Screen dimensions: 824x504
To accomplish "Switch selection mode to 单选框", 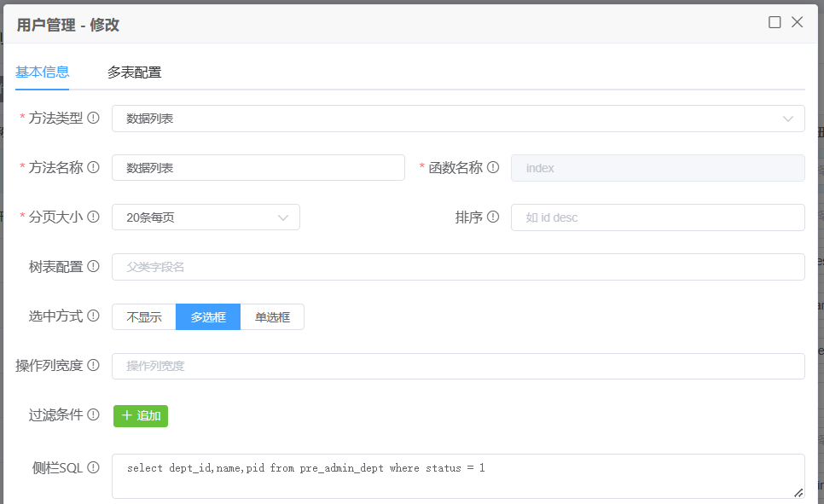I will pyautogui.click(x=272, y=317).
